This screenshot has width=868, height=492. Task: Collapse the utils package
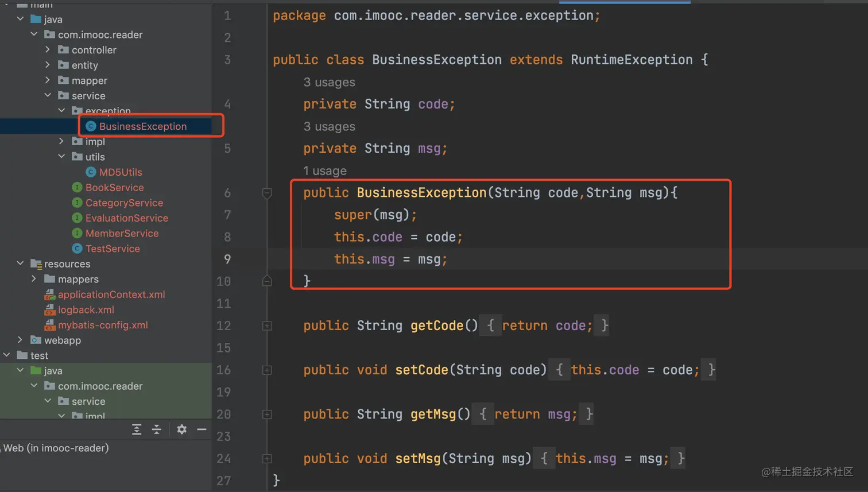pos(61,157)
